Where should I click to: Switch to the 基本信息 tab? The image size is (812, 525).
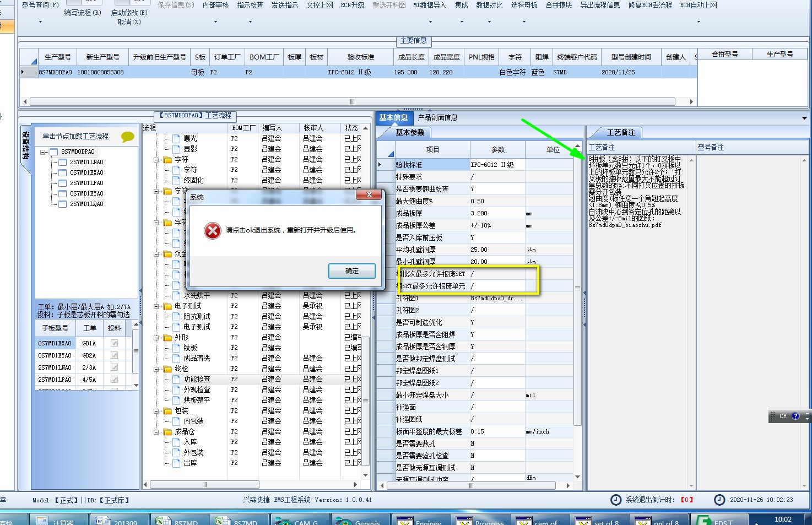[393, 117]
